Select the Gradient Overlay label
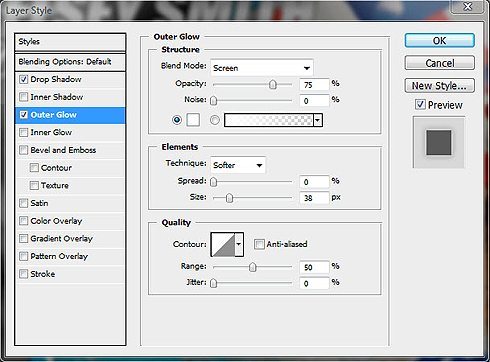The width and height of the screenshot is (490, 362). coord(62,239)
